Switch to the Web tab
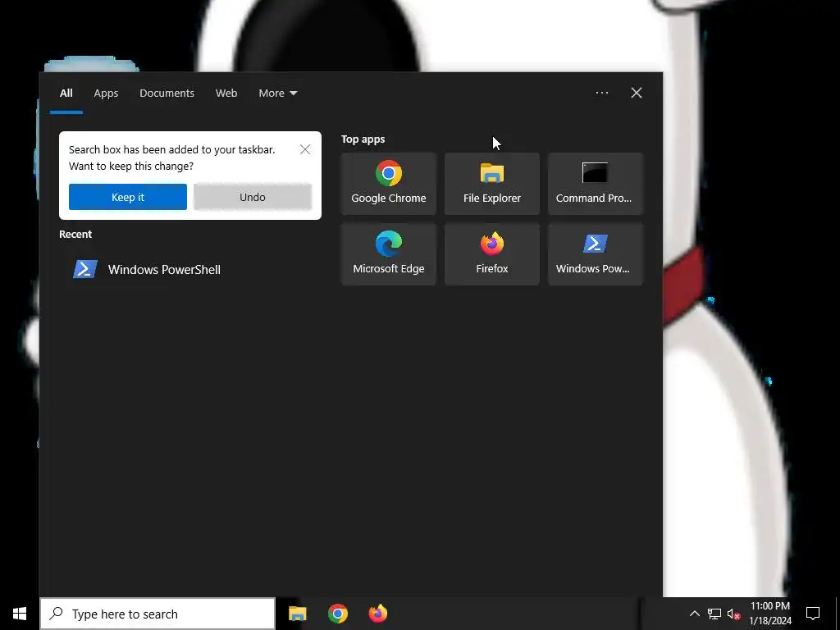Image resolution: width=840 pixels, height=630 pixels. 226,94
